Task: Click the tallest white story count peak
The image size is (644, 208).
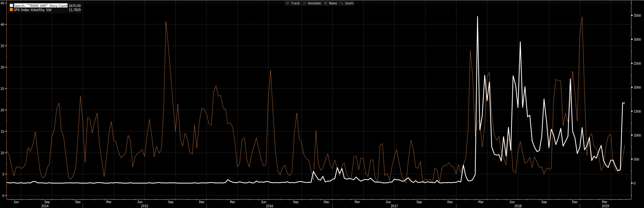Action: 478,17
